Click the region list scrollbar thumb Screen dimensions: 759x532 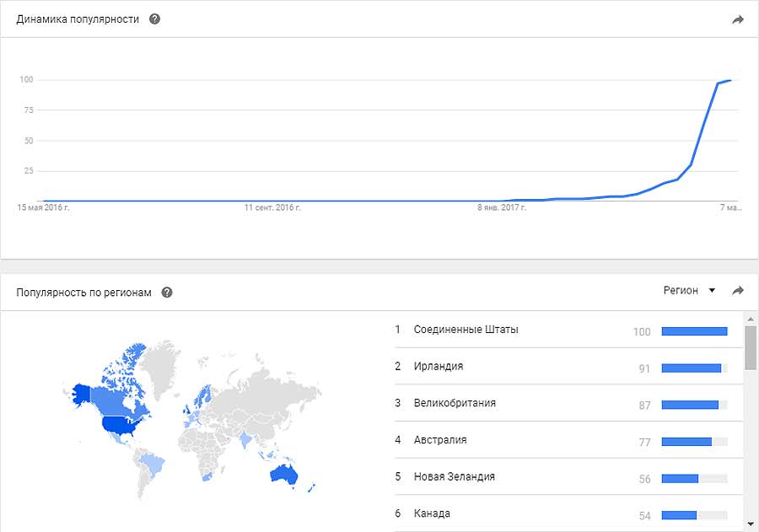click(x=751, y=347)
